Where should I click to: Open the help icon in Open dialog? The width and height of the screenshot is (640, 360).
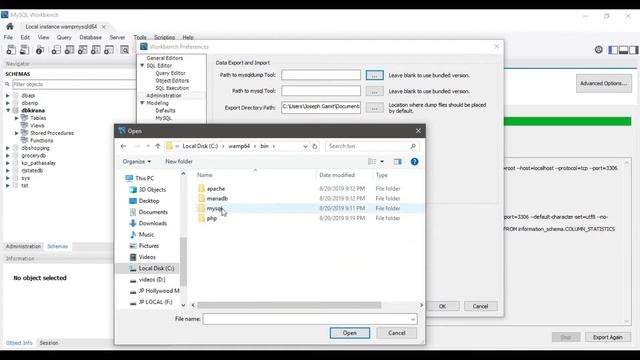[x=414, y=162]
